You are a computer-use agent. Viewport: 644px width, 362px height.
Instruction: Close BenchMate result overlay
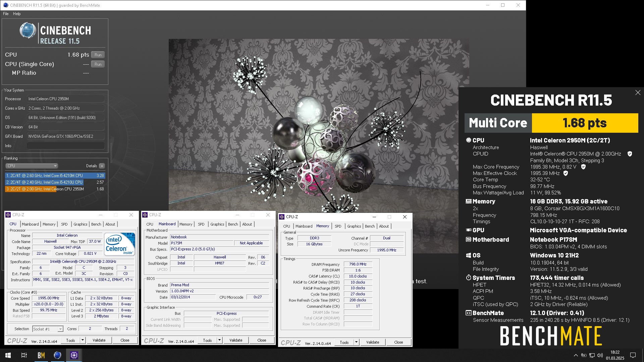(638, 93)
